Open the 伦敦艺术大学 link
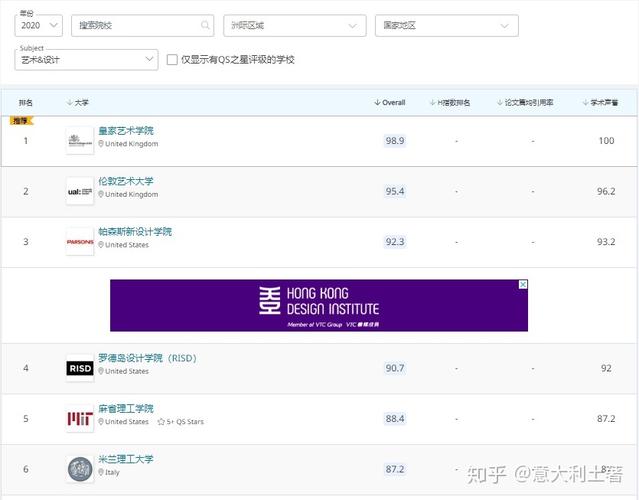 tap(126, 181)
